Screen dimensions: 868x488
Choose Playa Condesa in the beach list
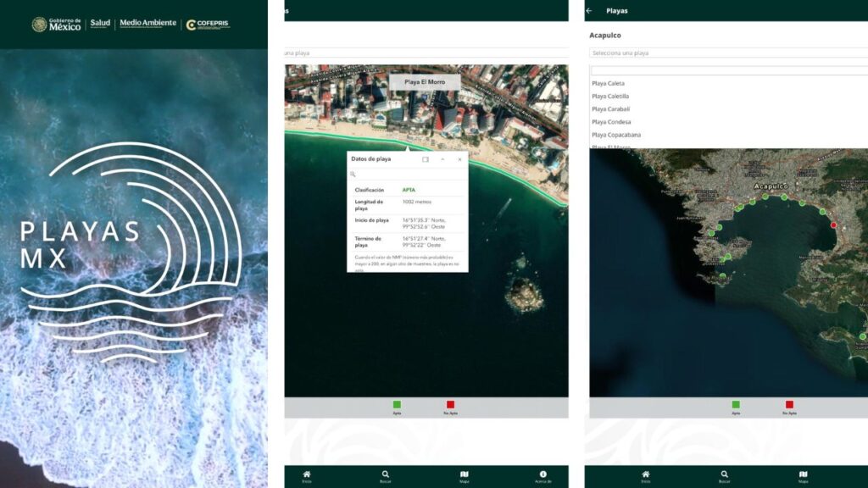611,122
